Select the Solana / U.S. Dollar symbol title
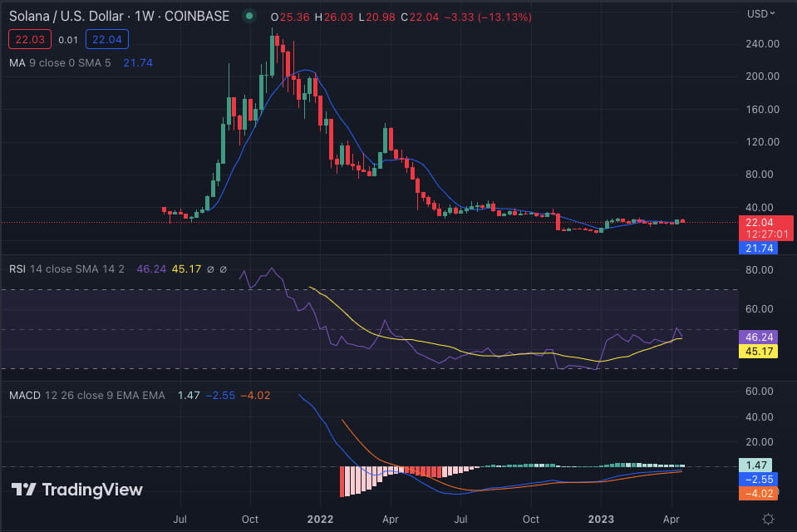Viewport: 797px width, 532px height. click(x=119, y=17)
